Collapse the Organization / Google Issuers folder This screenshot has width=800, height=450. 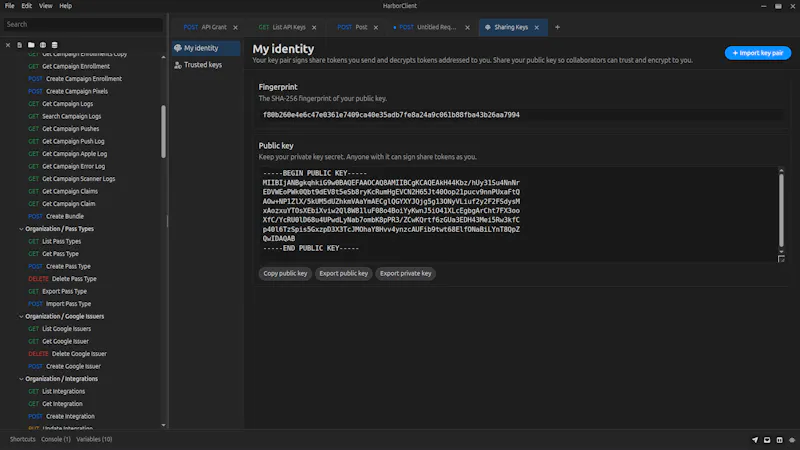pos(21,316)
